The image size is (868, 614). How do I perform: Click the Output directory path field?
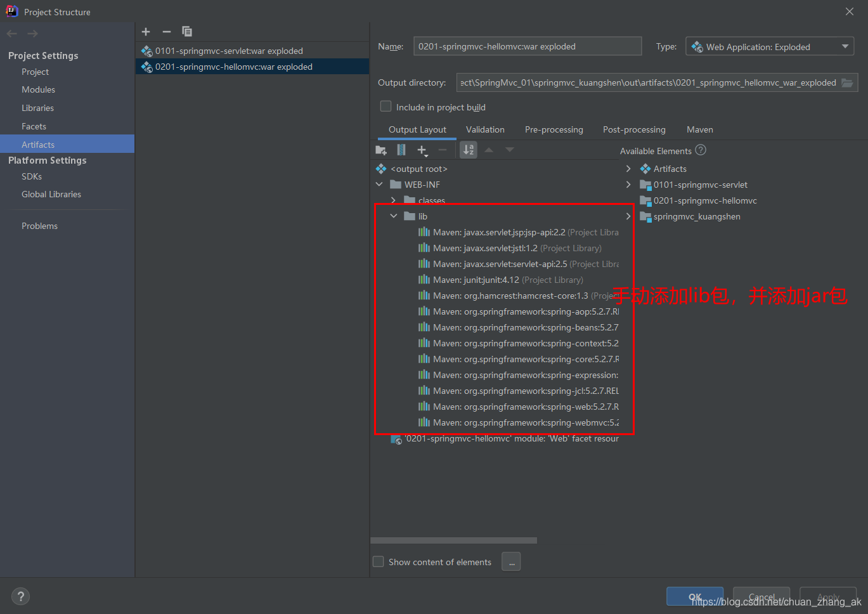point(648,82)
